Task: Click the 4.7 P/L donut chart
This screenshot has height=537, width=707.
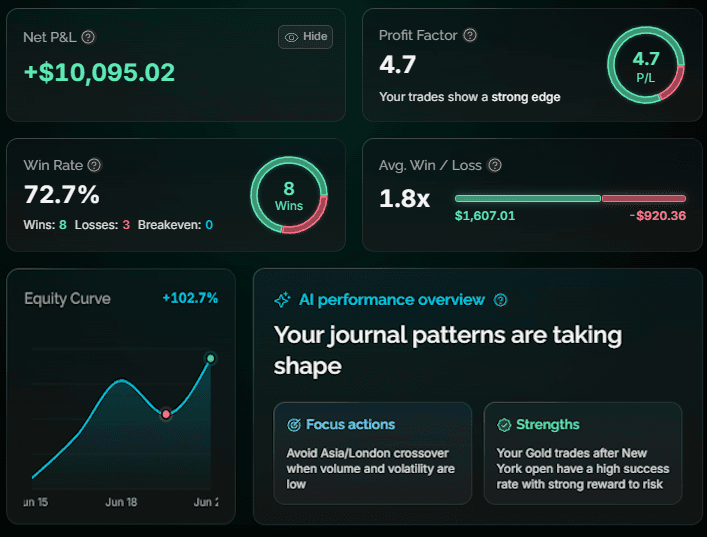Action: click(x=646, y=65)
